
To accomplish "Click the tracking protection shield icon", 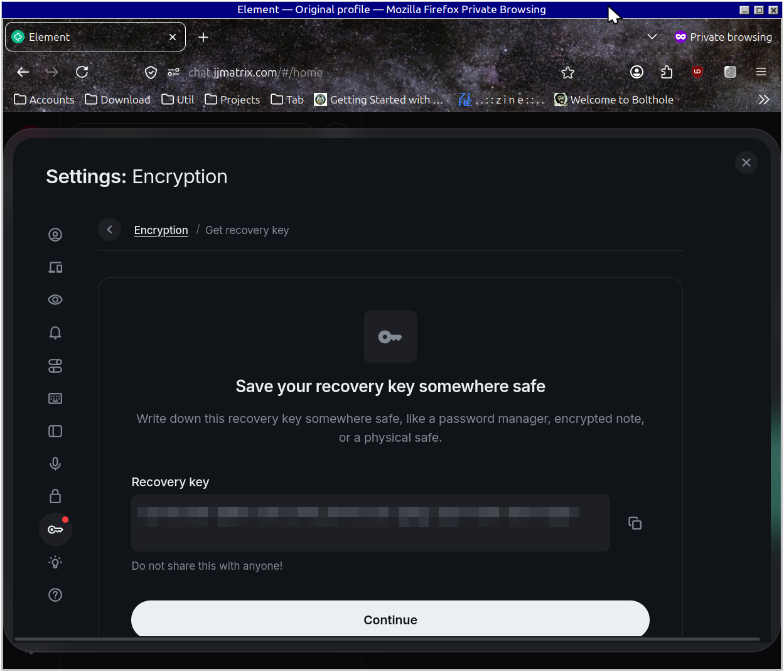I will [x=151, y=72].
